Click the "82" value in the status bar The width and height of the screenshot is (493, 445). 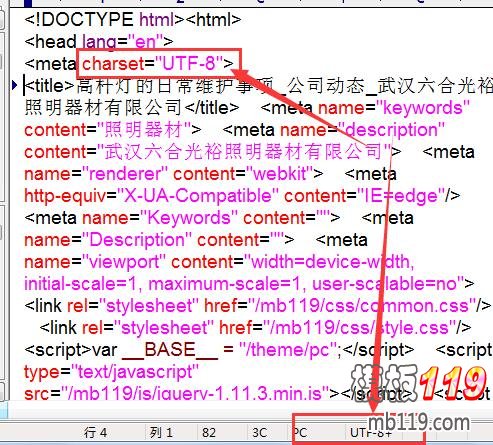pos(209,433)
